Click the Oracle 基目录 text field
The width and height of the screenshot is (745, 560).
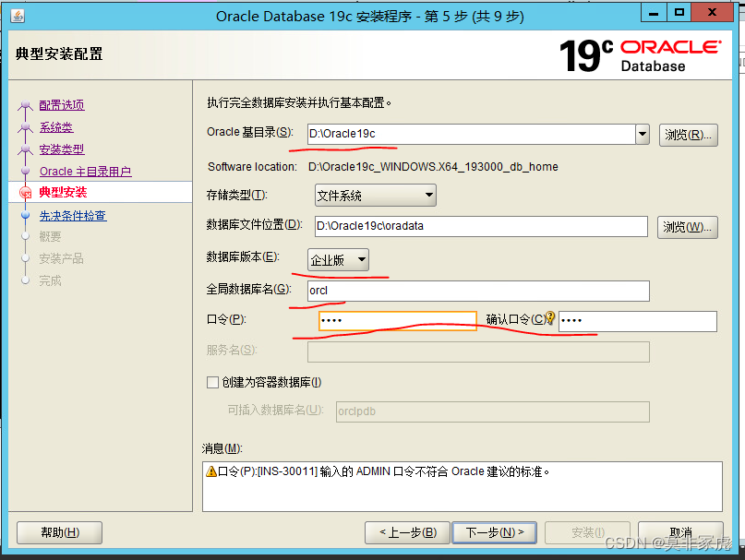point(472,134)
